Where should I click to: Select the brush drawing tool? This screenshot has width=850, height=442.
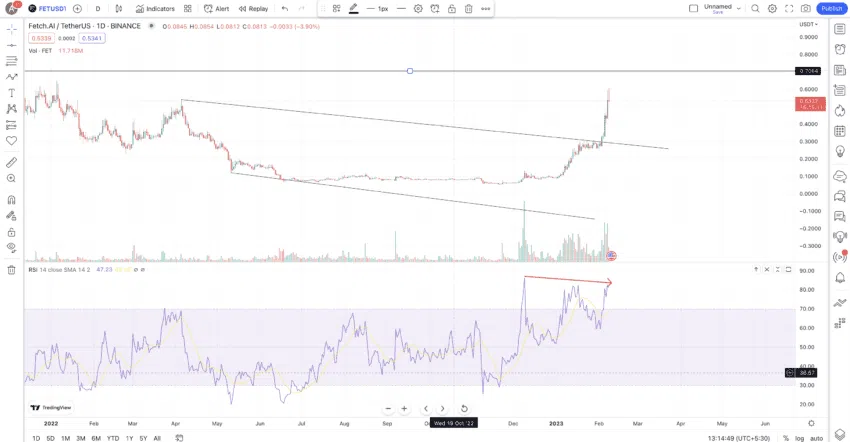(11, 77)
